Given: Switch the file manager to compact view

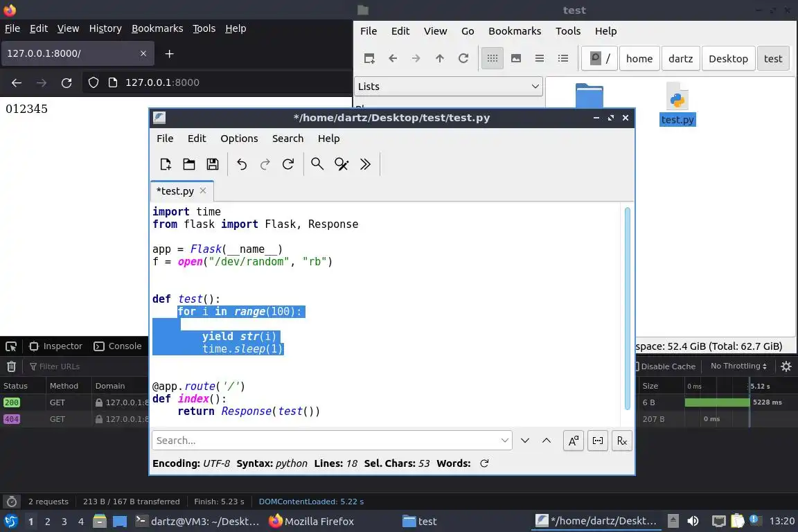Looking at the screenshot, I should 540,58.
